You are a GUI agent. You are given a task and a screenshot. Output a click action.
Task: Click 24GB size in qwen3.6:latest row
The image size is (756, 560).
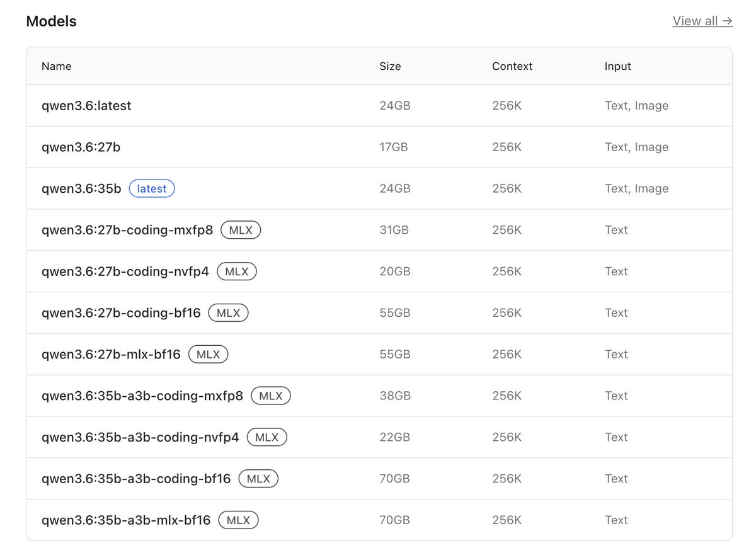(395, 106)
